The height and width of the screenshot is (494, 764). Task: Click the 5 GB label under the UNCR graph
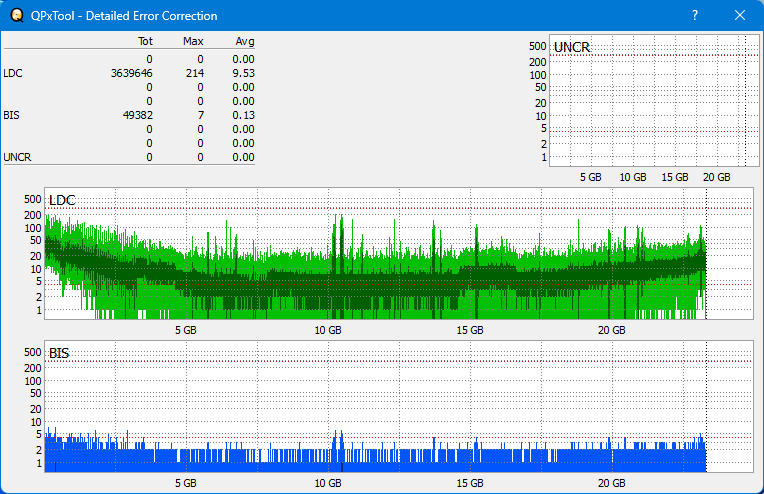[590, 177]
